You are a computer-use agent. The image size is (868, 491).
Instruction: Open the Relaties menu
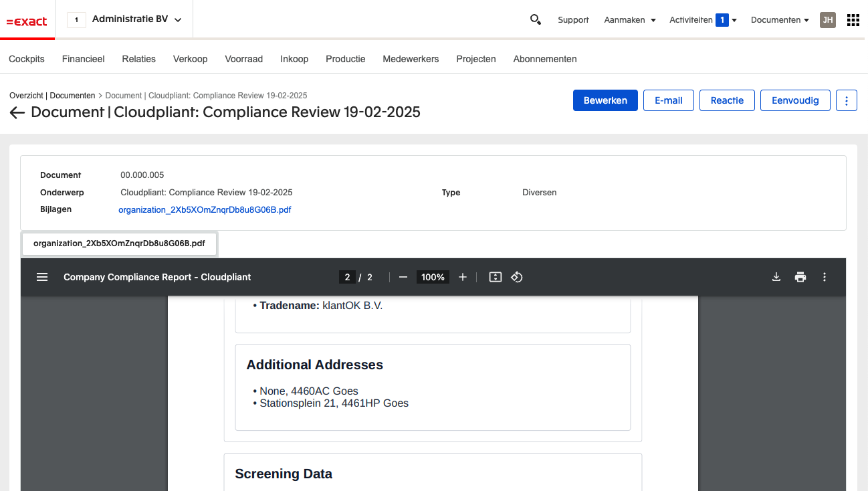[x=139, y=59]
